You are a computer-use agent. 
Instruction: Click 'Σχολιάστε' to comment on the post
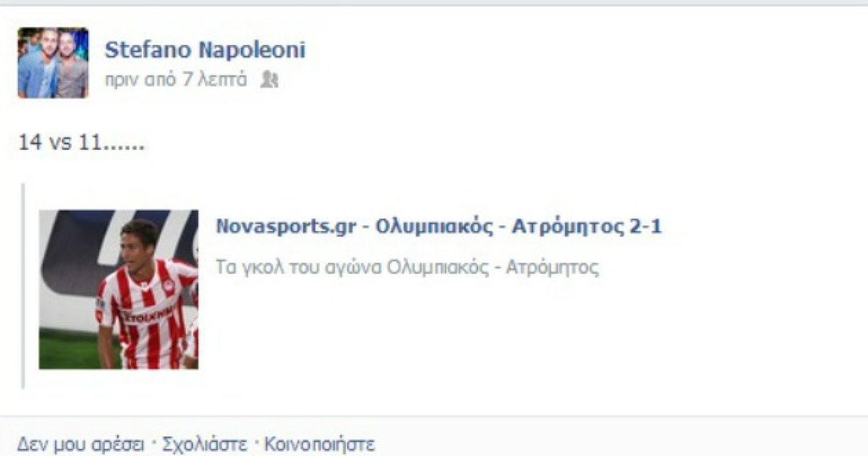click(205, 443)
